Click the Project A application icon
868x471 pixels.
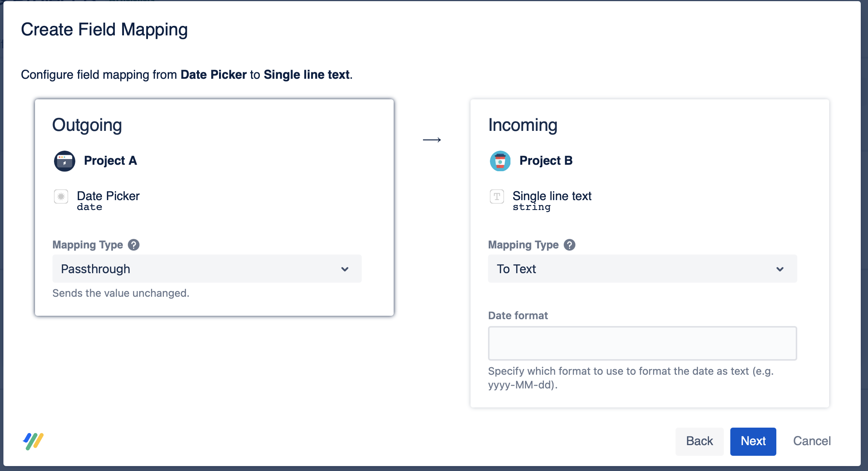tap(64, 161)
